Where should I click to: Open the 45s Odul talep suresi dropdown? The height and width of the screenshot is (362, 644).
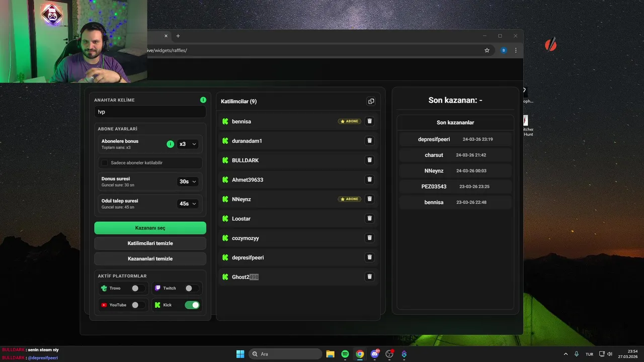(188, 204)
